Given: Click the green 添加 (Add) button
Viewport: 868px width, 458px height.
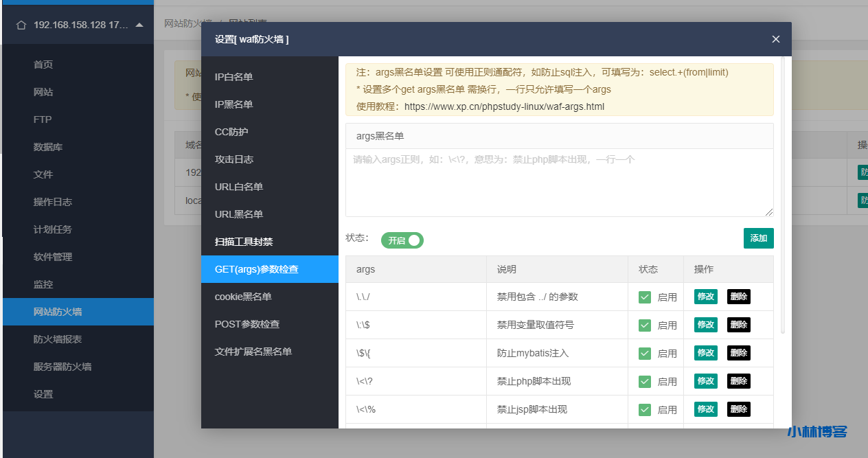Looking at the screenshot, I should coord(758,238).
